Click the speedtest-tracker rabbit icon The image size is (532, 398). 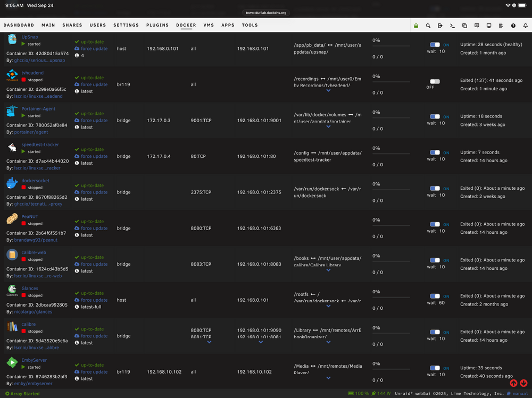12,147
